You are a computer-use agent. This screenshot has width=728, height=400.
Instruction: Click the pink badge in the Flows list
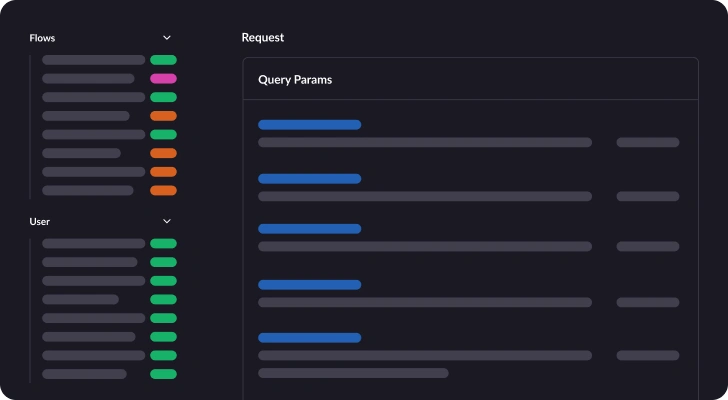coord(163,78)
